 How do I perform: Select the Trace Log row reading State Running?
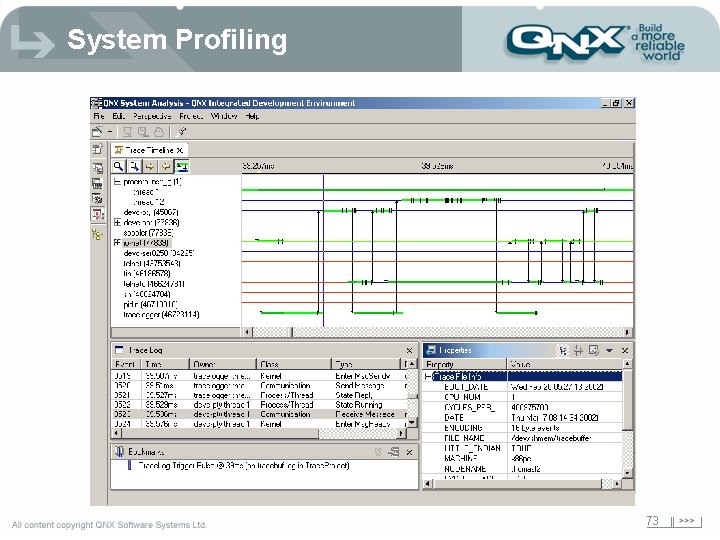(259, 405)
